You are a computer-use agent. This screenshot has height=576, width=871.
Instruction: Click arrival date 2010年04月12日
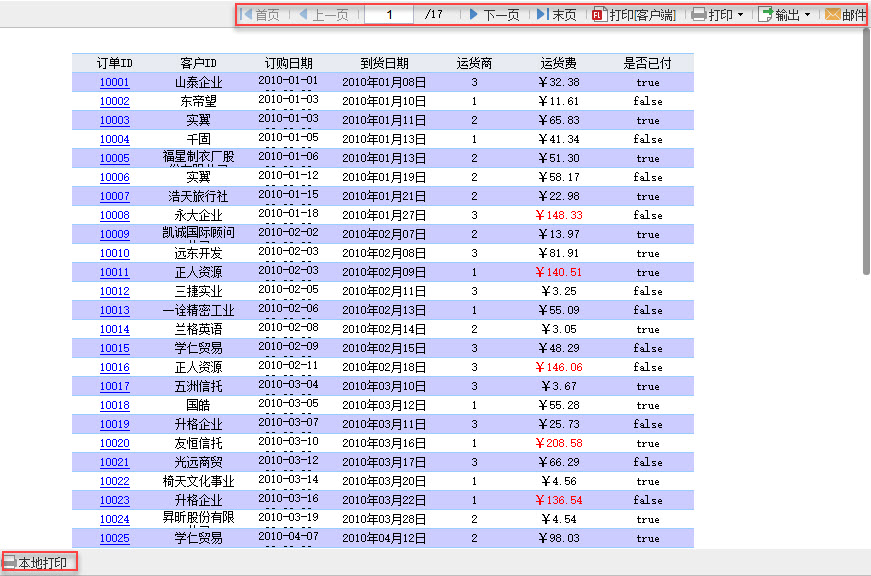(x=384, y=538)
